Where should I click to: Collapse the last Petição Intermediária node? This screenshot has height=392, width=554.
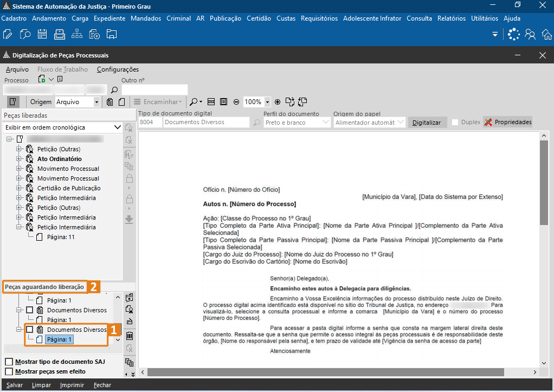click(19, 227)
